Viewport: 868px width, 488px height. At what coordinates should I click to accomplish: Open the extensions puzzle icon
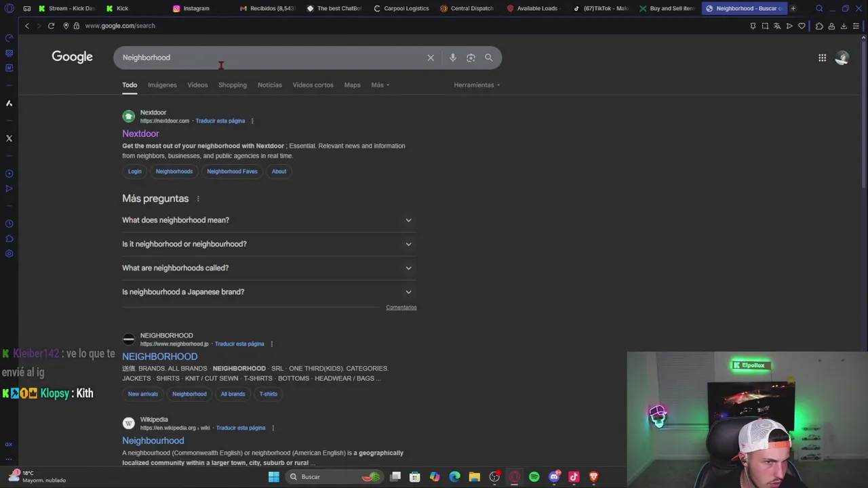pos(819,26)
